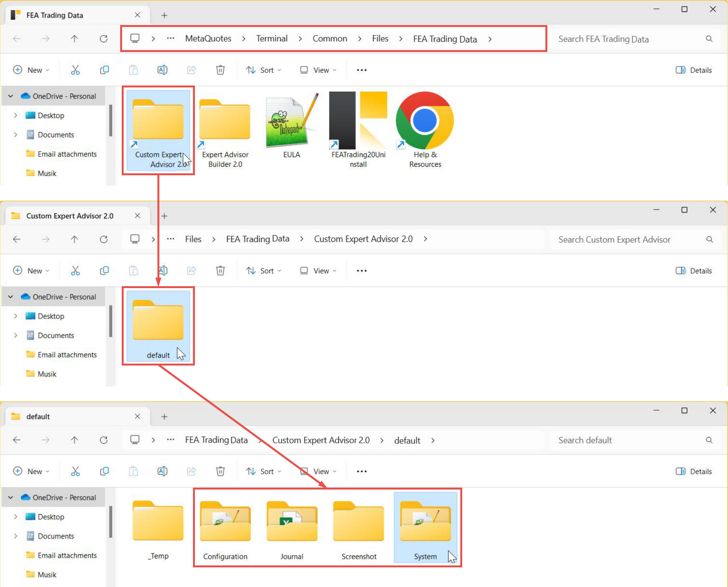Screen dimensions: 728x587
Task: Add new tab in FEA Trading Data window
Action: (164, 15)
